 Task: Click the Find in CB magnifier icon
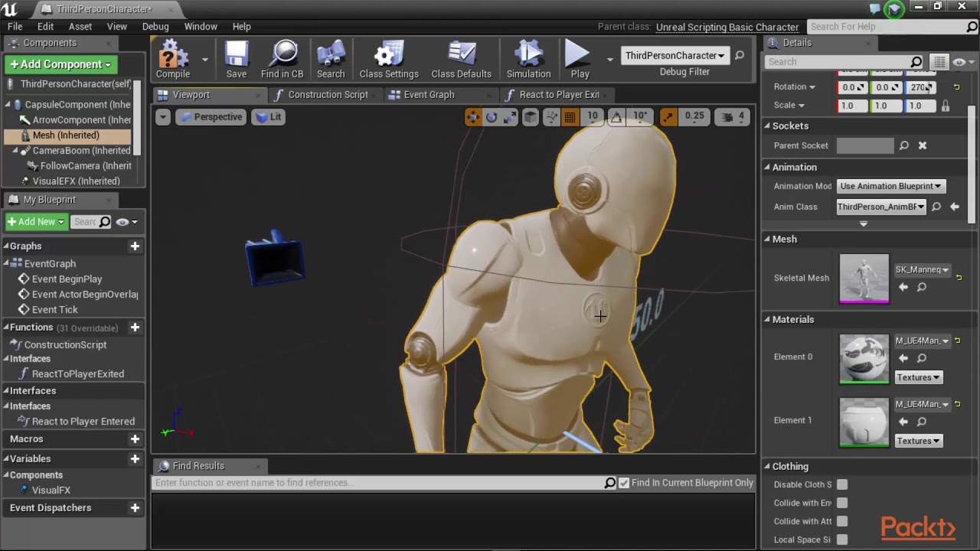pyautogui.click(x=282, y=59)
